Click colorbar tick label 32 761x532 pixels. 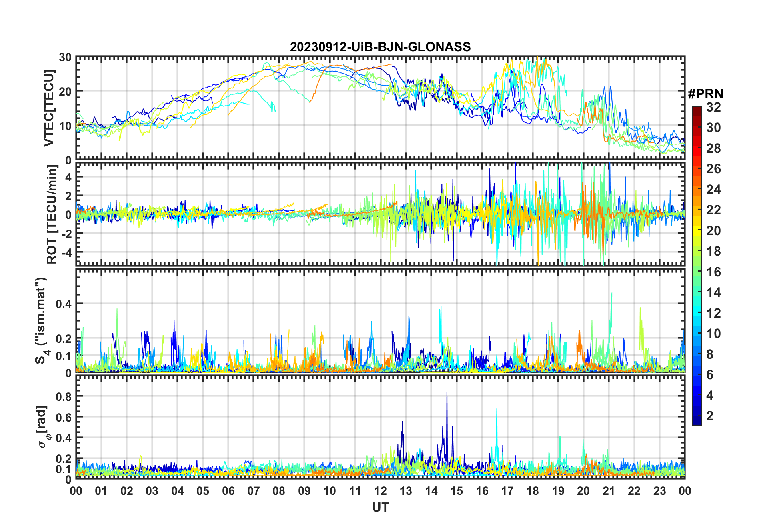click(713, 107)
